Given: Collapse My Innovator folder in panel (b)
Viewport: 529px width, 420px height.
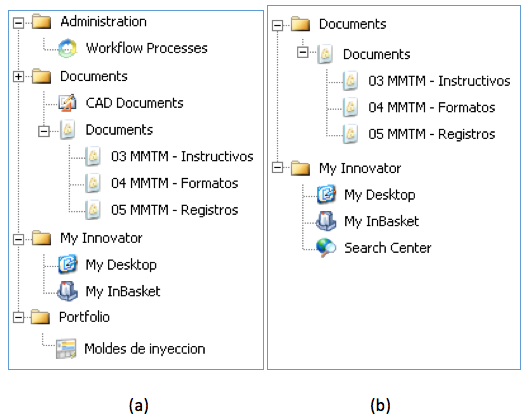Looking at the screenshot, I should tap(277, 168).
